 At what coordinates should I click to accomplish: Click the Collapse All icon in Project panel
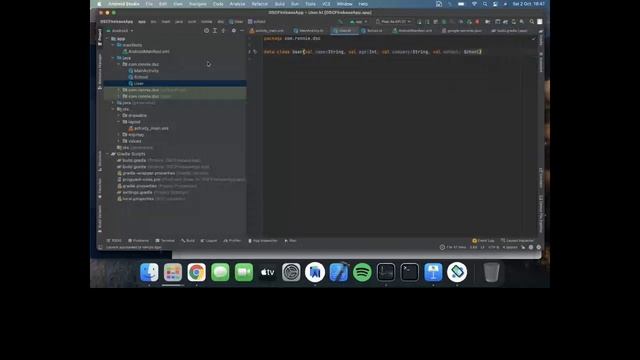pyautogui.click(x=223, y=31)
